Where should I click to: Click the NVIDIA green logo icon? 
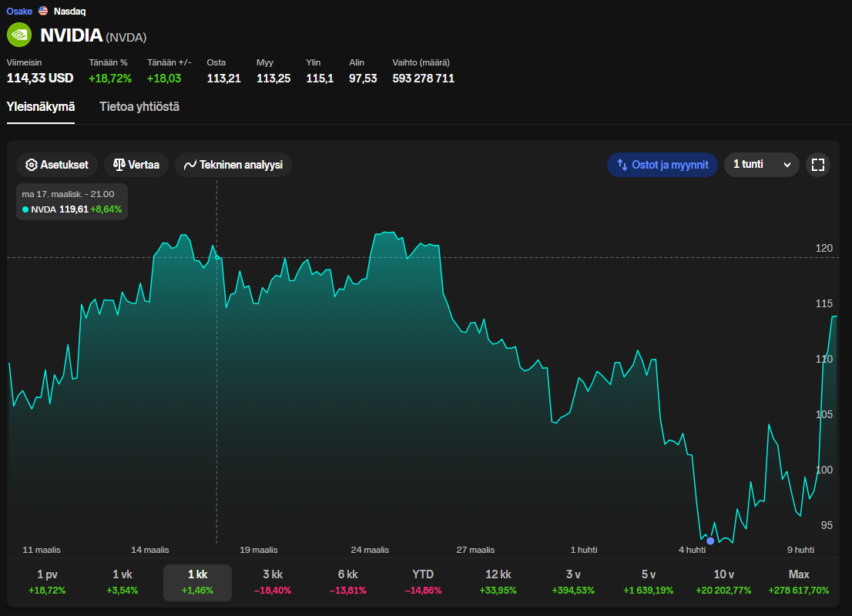pos(19,35)
